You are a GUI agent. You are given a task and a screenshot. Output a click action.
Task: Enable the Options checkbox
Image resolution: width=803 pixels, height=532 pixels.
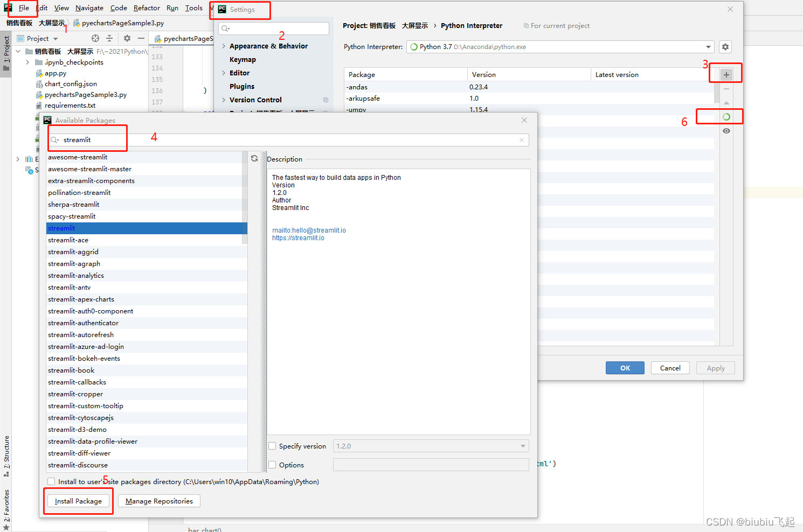tap(272, 465)
